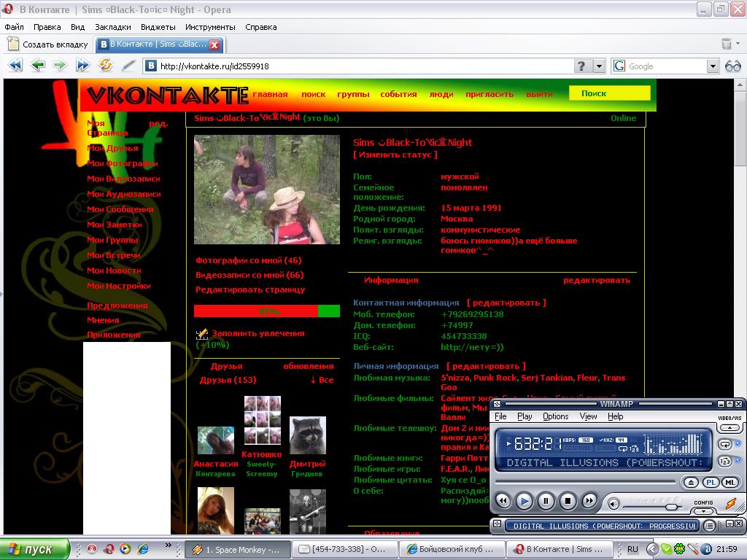Open the Winamp View menu
747x560 pixels.
589,416
